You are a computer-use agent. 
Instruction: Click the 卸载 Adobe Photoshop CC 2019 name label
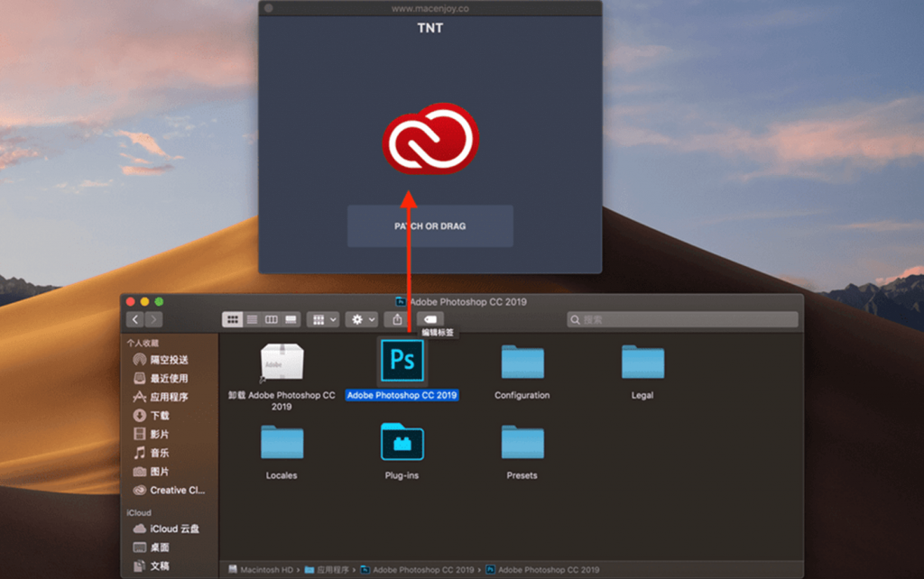click(282, 400)
